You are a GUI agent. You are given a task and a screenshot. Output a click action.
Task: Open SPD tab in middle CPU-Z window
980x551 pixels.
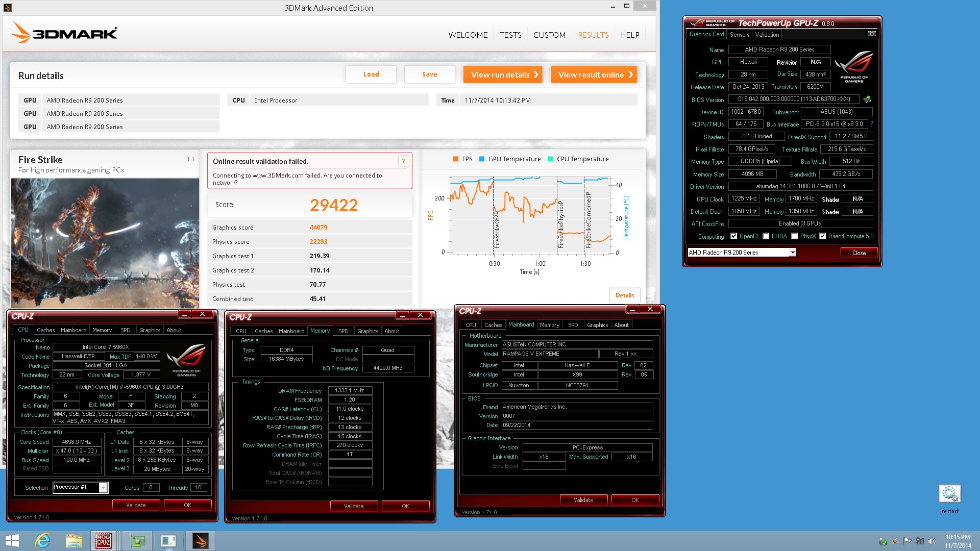point(344,331)
